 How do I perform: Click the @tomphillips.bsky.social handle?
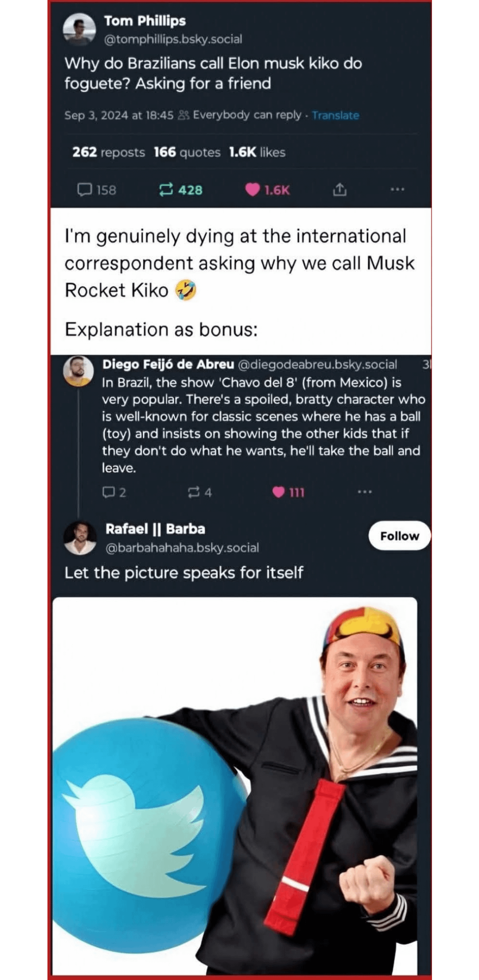pyautogui.click(x=173, y=40)
